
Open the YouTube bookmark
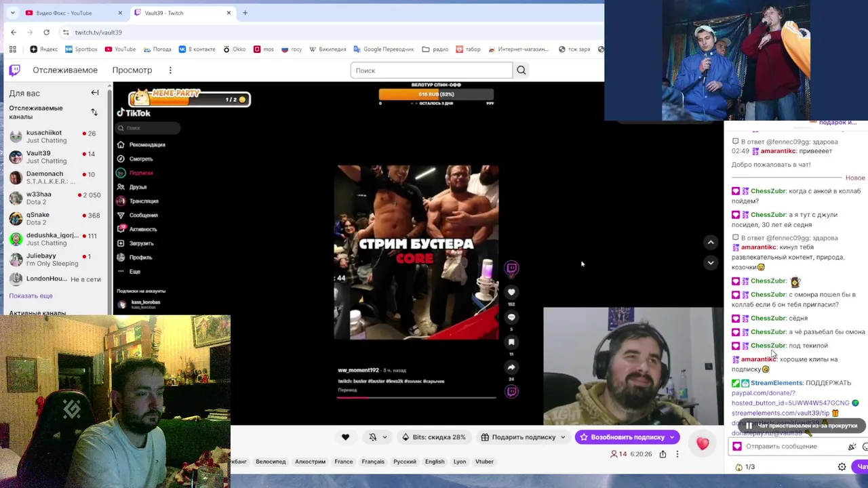coord(120,49)
